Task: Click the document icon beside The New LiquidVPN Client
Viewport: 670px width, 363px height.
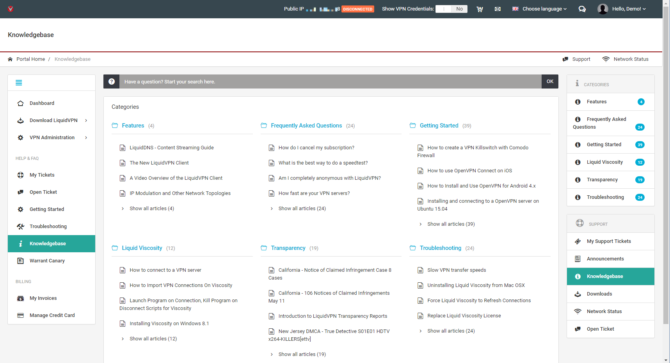Action: pos(123,163)
